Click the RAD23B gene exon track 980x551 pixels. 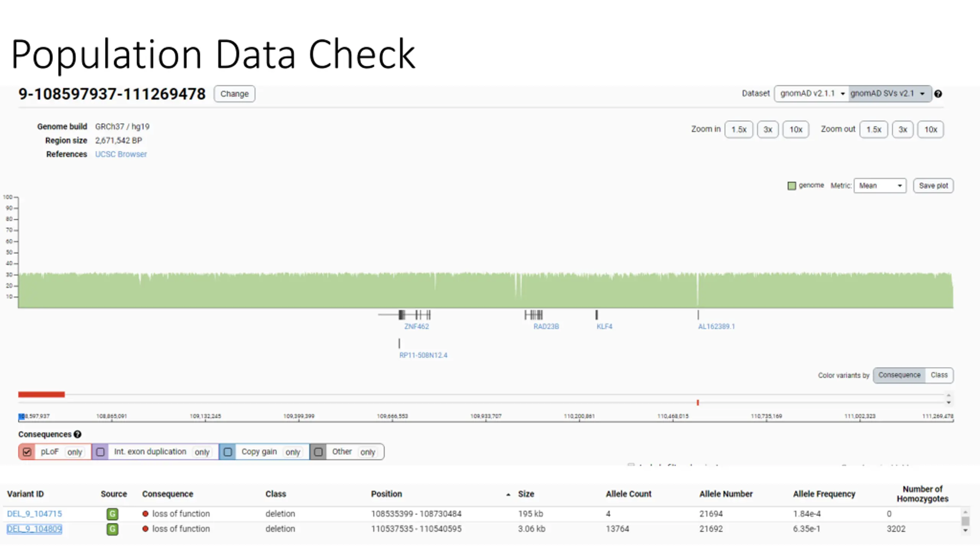[x=534, y=315]
